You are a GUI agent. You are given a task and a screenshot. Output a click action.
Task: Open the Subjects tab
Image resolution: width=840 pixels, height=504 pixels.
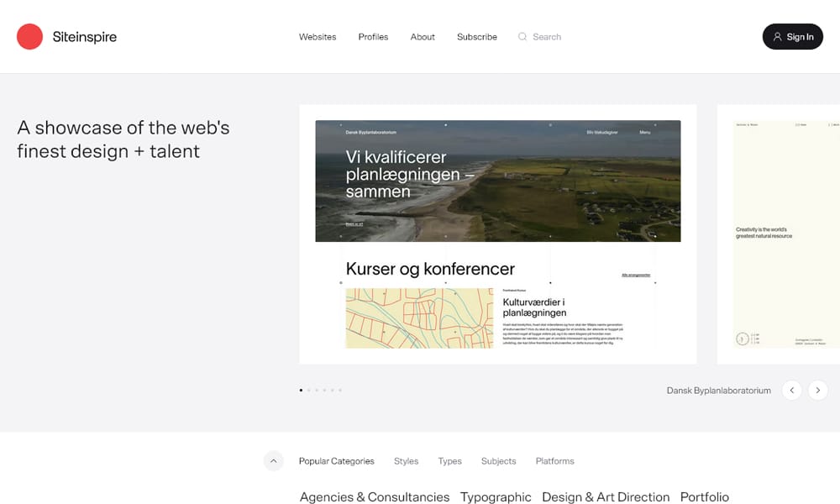click(498, 460)
